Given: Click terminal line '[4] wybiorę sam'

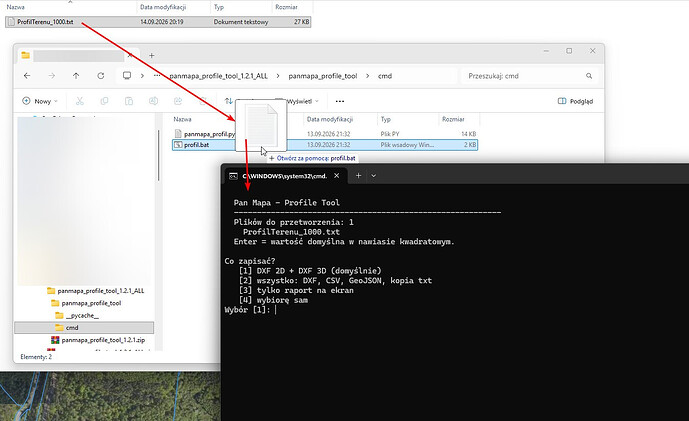Looking at the screenshot, I should click(273, 300).
